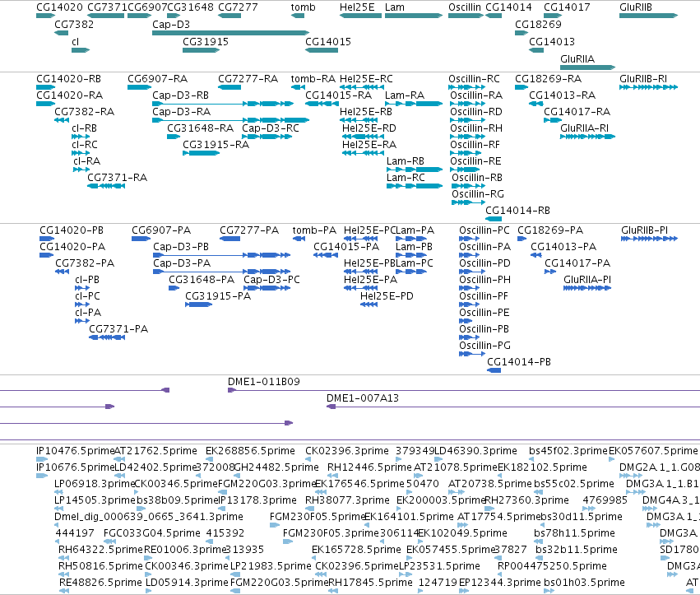The image size is (700, 595).
Task: Click EST LP21983.5prime
Action: coord(271,566)
